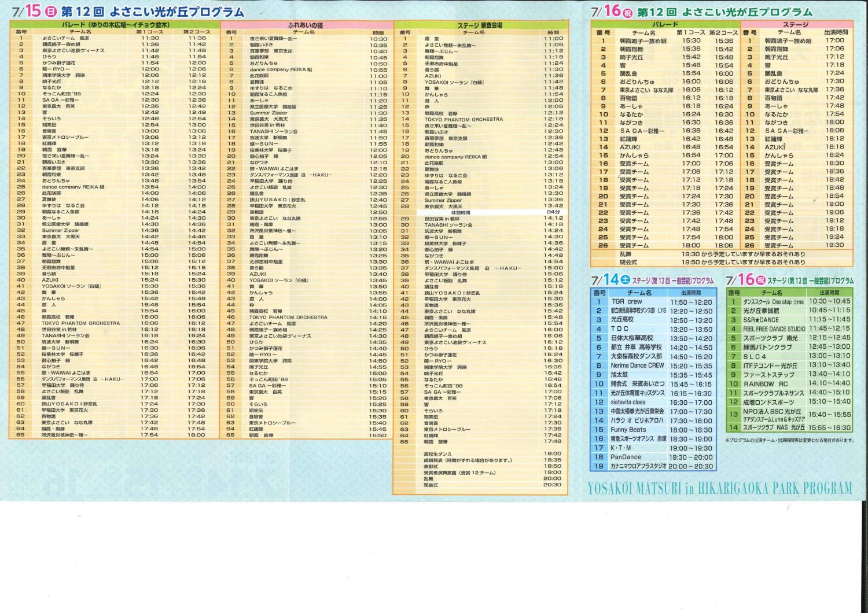868x613 pixels.
Task: Click the 10:30～10:45 time cell
Action: pyautogui.click(x=830, y=301)
